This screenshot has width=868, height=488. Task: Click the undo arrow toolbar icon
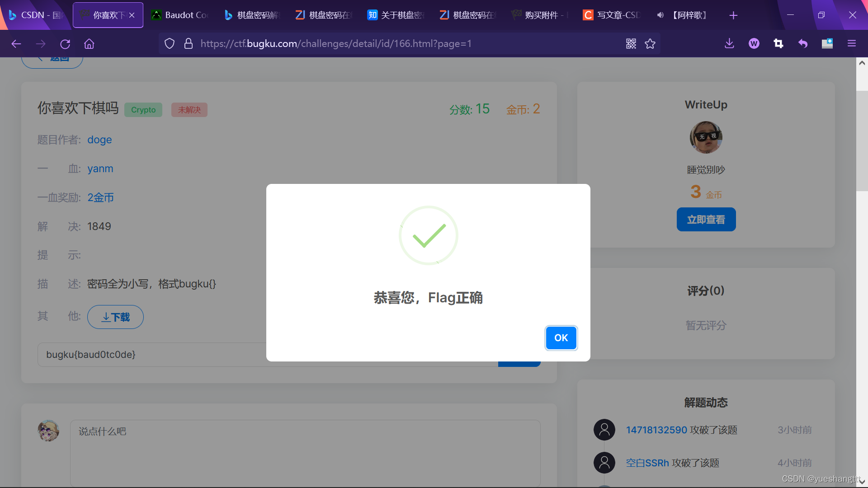point(802,44)
